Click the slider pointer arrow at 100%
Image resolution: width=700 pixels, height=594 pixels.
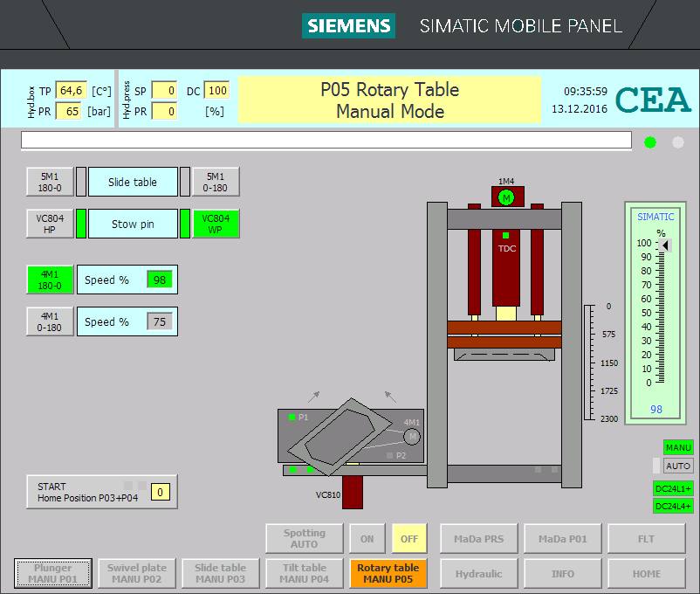665,245
